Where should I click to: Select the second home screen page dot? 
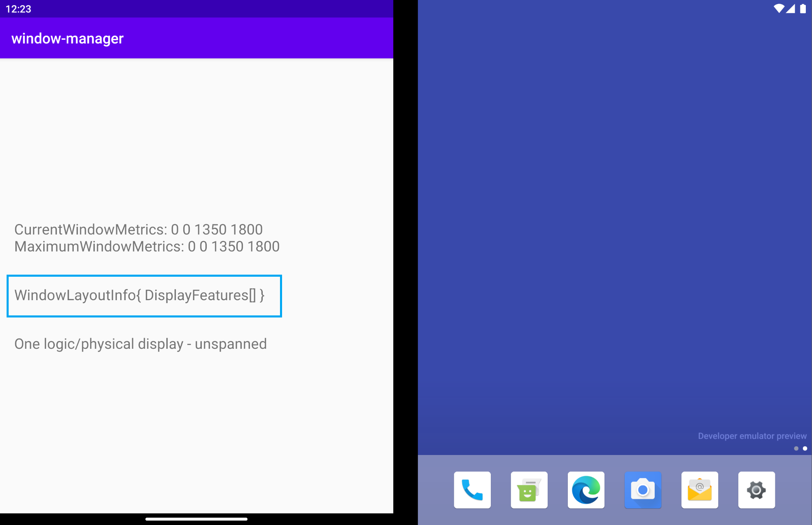coord(805,448)
